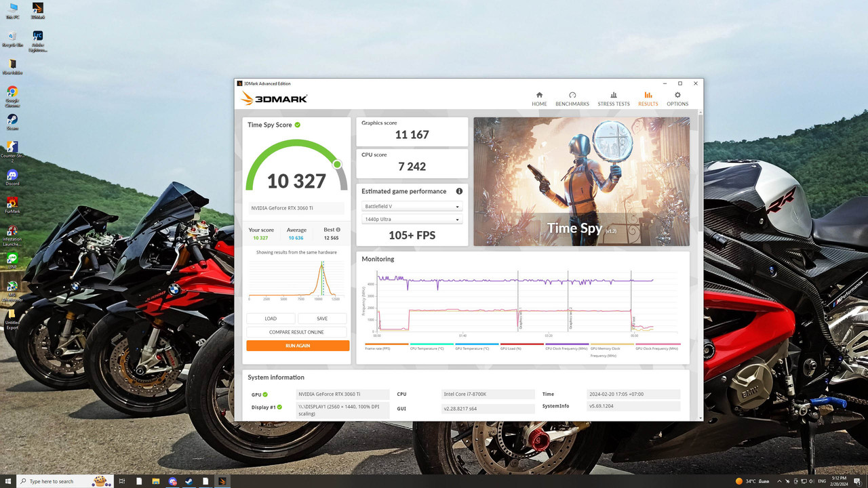
Task: Open the Battlefield V game dropdown
Action: [412, 206]
